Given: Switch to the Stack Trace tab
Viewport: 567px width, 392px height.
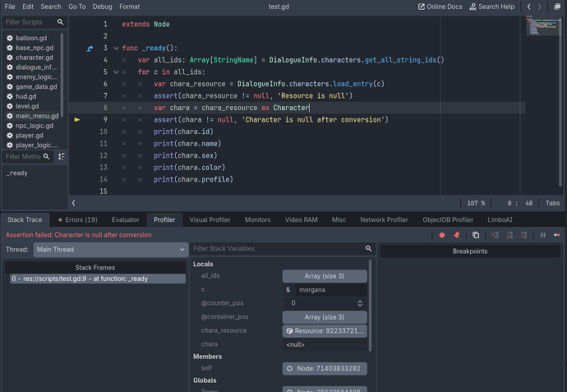Looking at the screenshot, I should coord(25,220).
